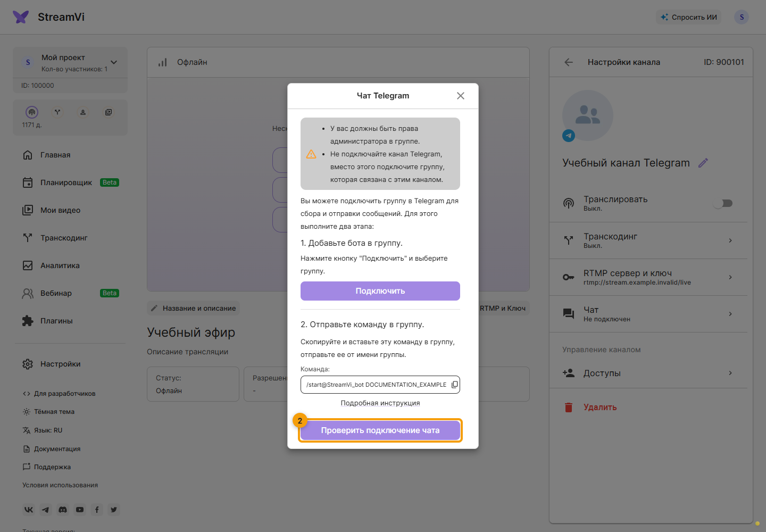
Task: Open user avatar S in the header
Action: point(742,17)
